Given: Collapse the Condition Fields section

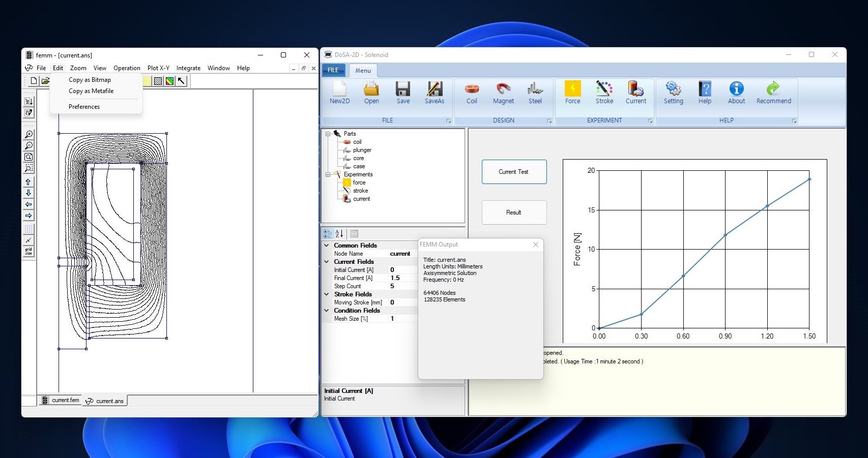Looking at the screenshot, I should 327,310.
